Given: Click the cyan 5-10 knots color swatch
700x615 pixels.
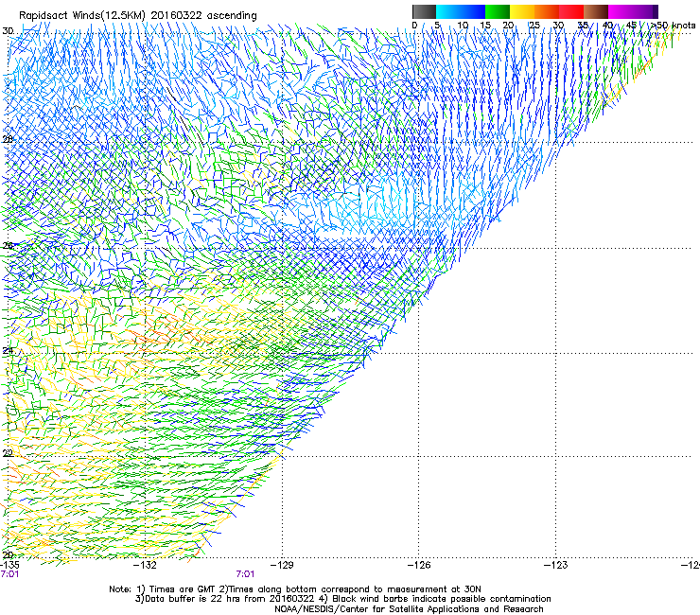Looking at the screenshot, I should click(448, 11).
